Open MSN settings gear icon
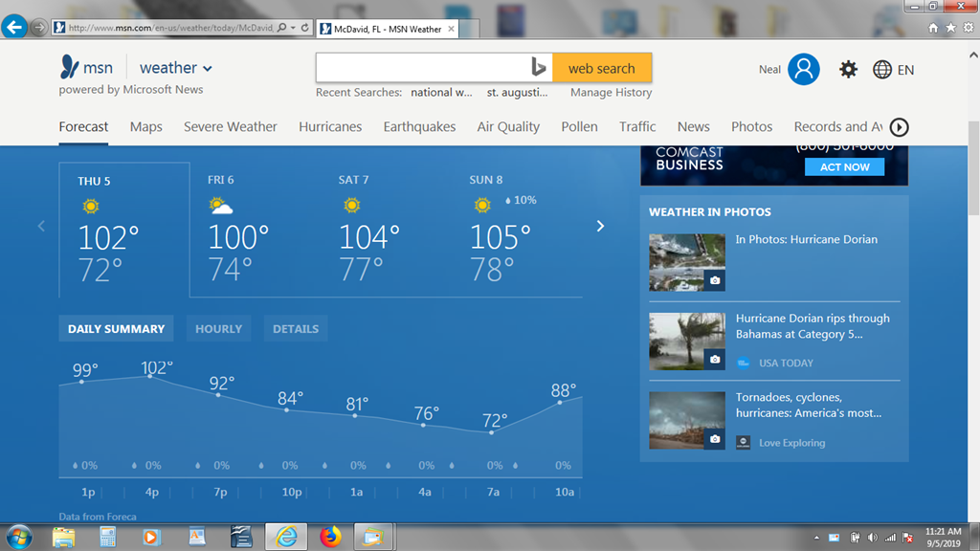980x551 pixels. [848, 69]
